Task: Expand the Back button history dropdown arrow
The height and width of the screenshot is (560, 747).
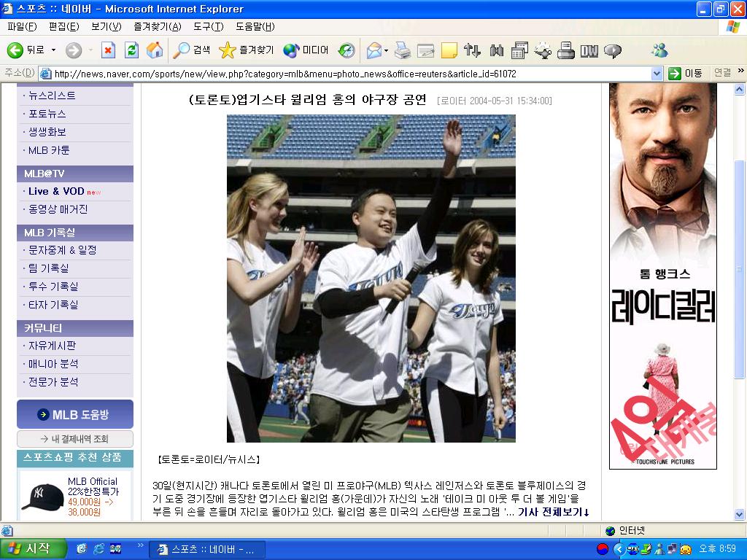Action: tap(53, 50)
